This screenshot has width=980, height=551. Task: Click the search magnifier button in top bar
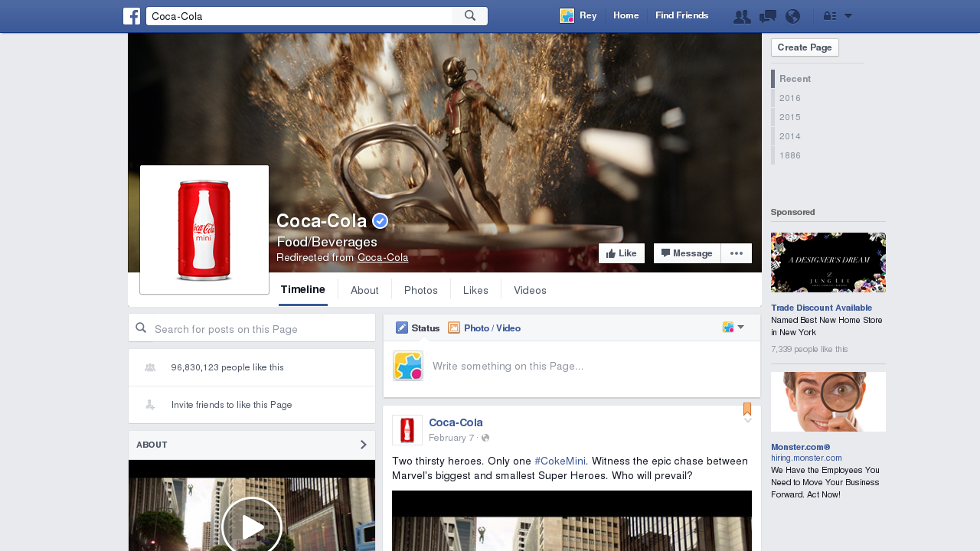coord(470,16)
